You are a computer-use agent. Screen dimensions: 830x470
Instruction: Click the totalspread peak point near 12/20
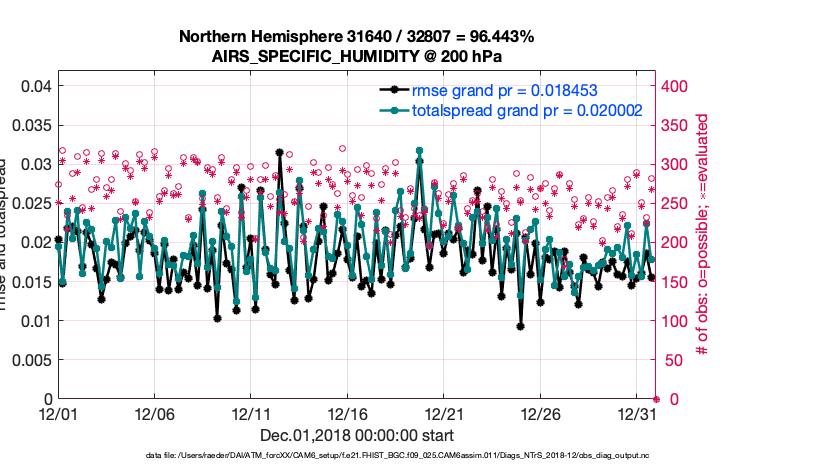pos(419,151)
